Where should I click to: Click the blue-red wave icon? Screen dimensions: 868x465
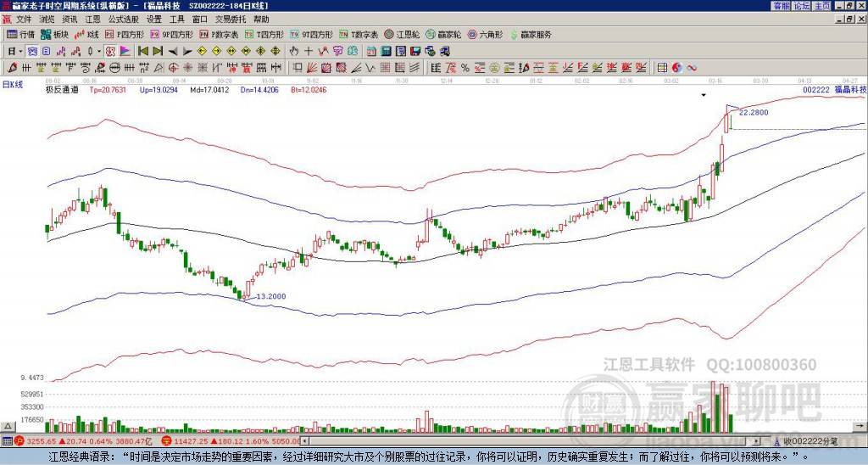692,68
